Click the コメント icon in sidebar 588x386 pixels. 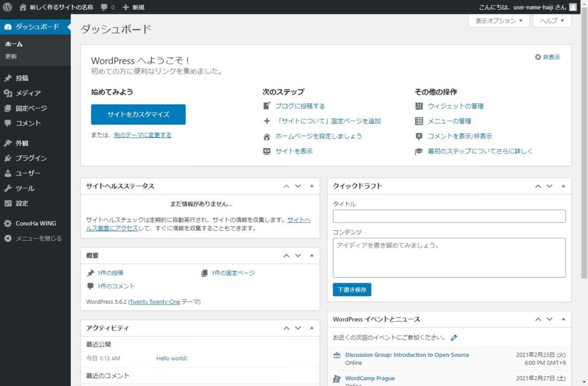click(x=8, y=123)
